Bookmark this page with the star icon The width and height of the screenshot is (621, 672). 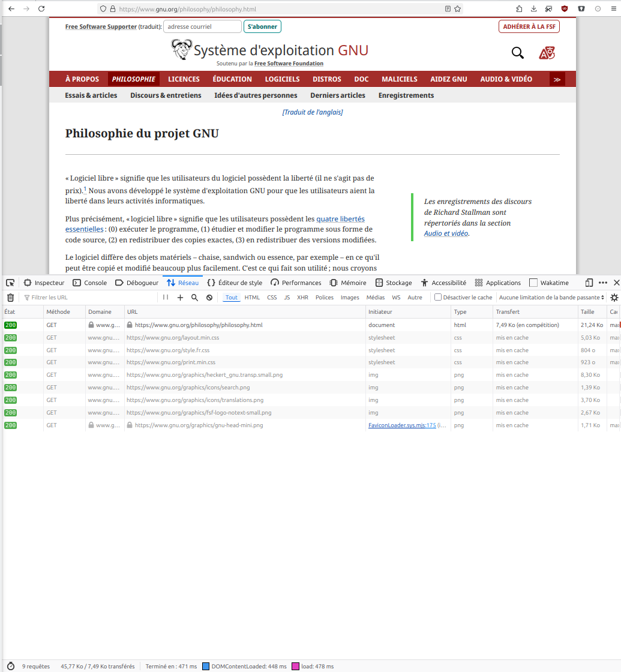pos(457,8)
